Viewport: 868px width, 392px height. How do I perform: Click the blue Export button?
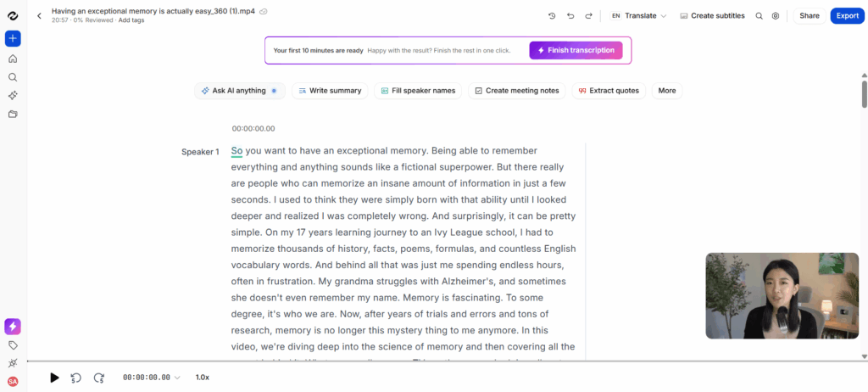847,15
